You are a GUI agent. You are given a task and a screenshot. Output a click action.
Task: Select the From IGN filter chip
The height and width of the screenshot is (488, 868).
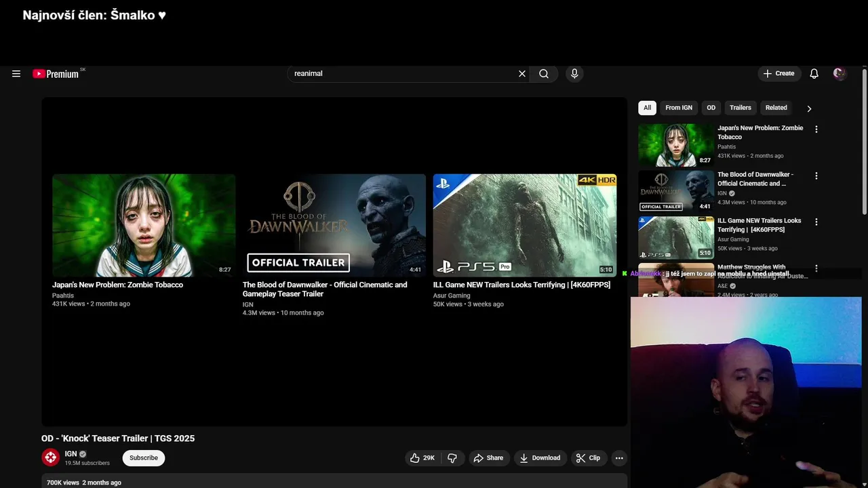(679, 108)
